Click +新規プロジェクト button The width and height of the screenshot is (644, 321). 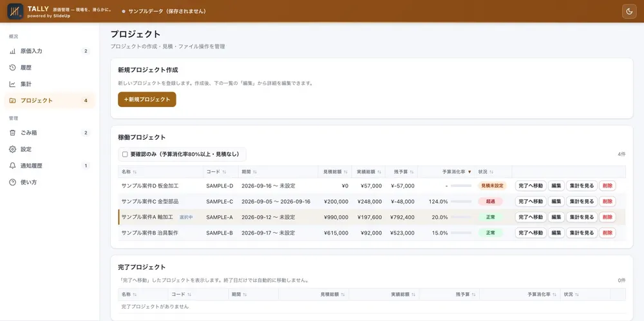point(147,99)
